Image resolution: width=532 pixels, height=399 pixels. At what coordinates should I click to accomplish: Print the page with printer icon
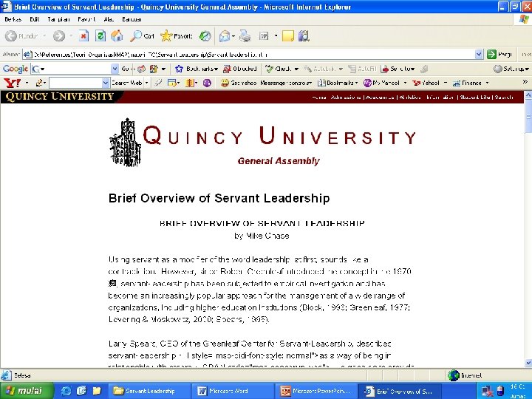click(x=245, y=36)
